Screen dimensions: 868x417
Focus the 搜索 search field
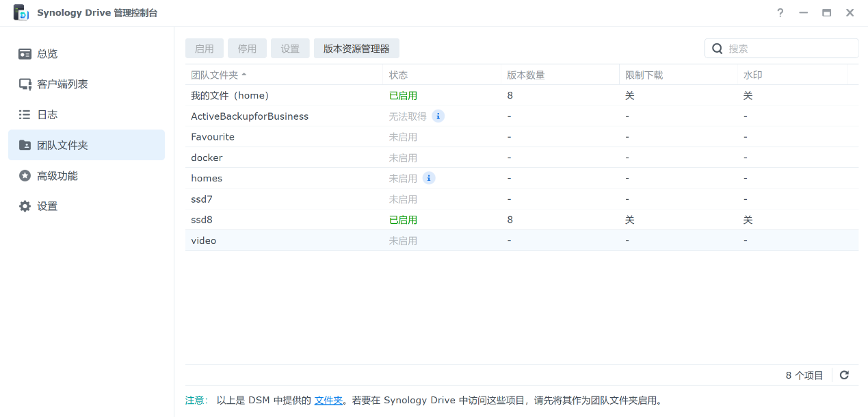tap(787, 49)
